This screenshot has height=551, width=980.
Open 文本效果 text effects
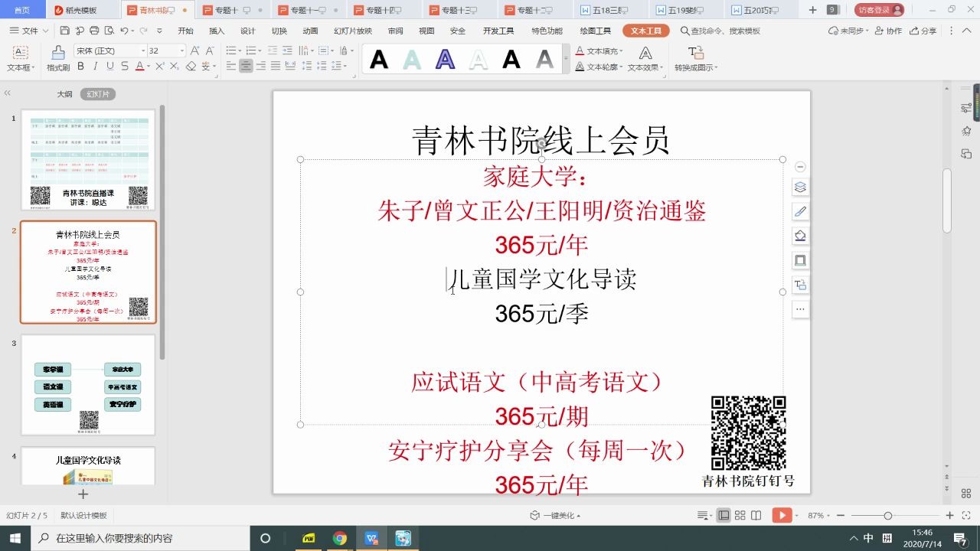645,60
